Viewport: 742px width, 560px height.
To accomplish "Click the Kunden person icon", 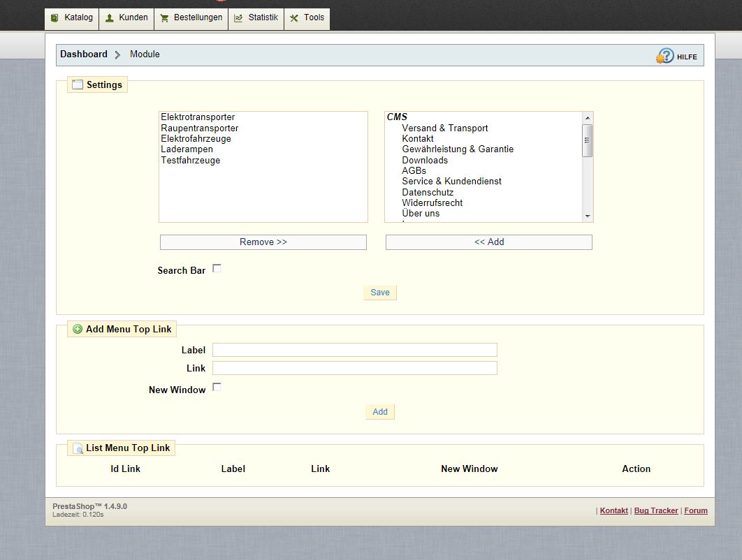I will coord(110,18).
